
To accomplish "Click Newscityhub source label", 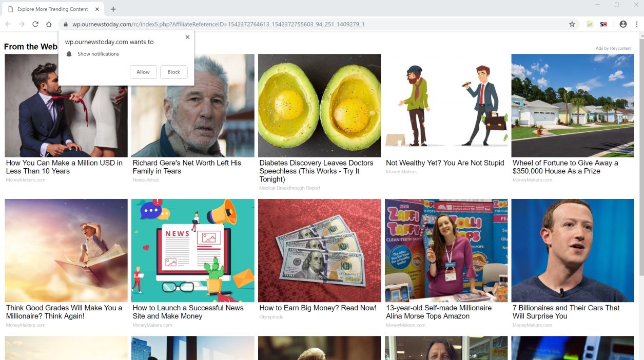I will coord(146,180).
